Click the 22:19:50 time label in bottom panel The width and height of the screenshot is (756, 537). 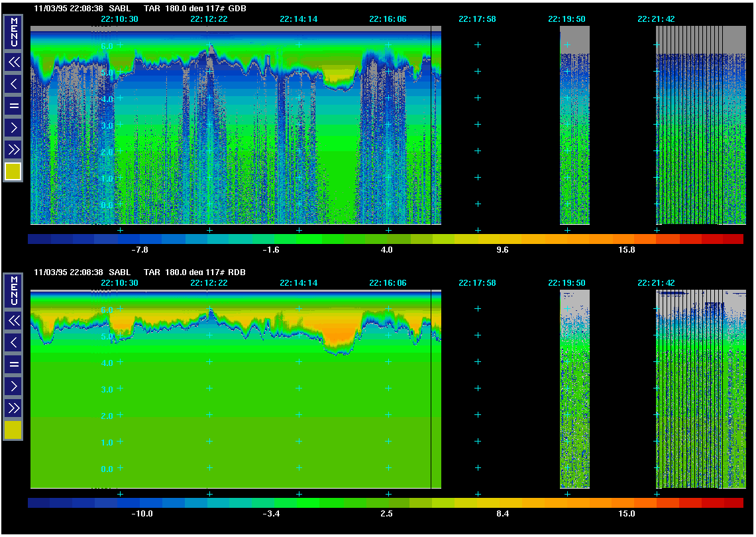click(x=567, y=283)
